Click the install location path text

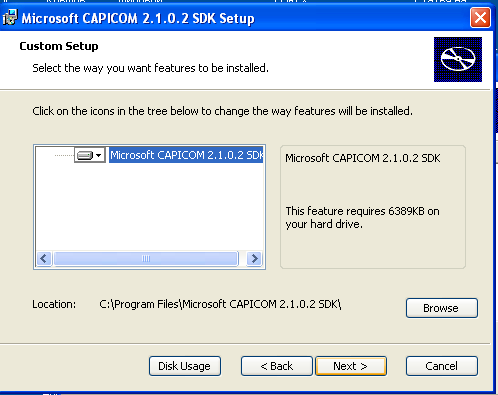click(x=220, y=304)
